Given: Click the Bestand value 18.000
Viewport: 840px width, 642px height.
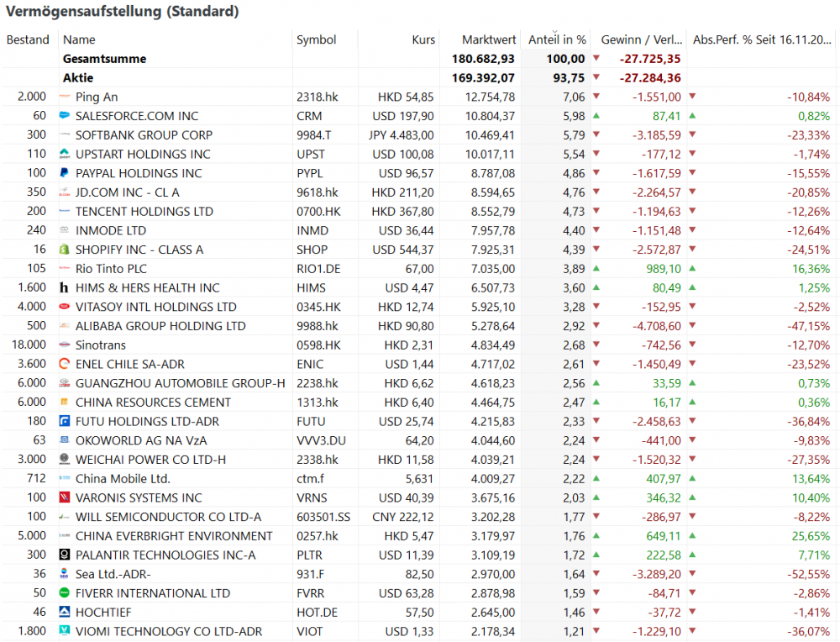Looking at the screenshot, I should (x=29, y=345).
